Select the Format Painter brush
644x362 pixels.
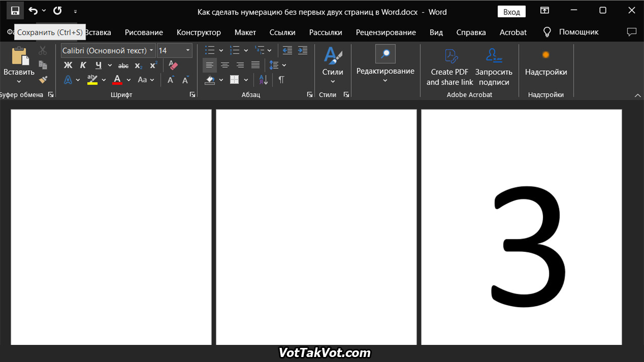pyautogui.click(x=43, y=79)
